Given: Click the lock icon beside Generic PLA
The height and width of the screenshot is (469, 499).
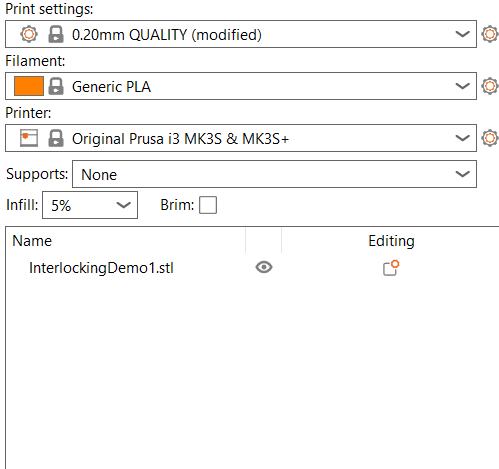Looking at the screenshot, I should pos(56,86).
